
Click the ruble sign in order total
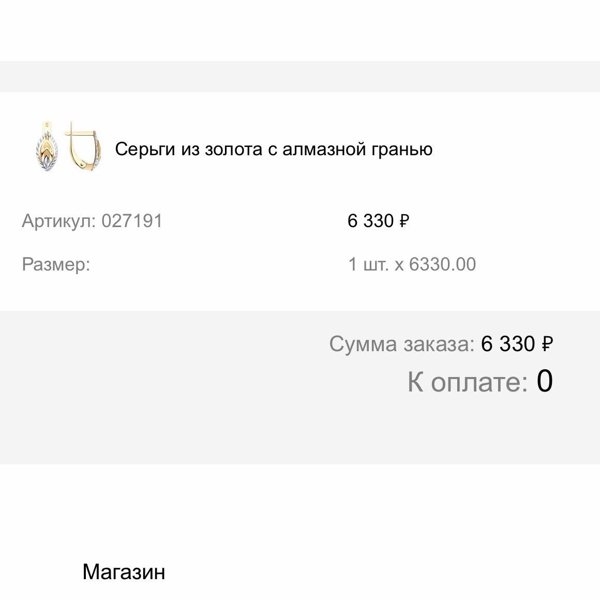coord(547,344)
